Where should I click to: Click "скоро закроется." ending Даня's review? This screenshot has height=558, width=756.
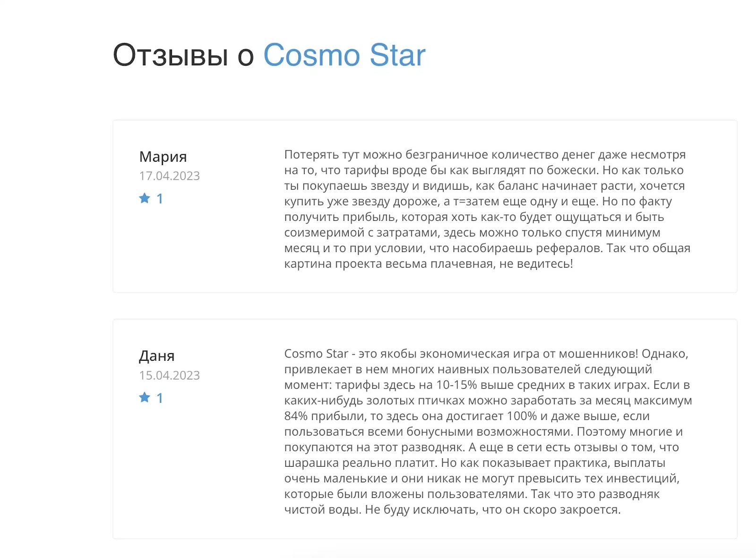click(x=572, y=510)
